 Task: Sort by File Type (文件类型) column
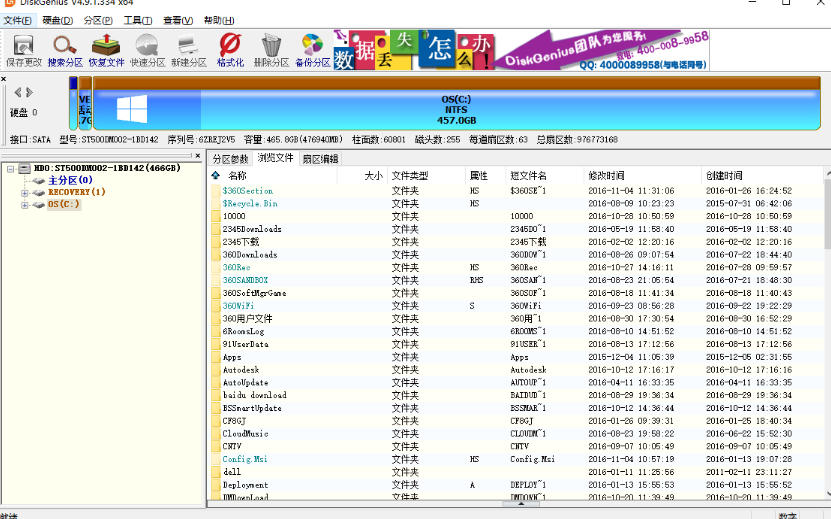(x=410, y=175)
